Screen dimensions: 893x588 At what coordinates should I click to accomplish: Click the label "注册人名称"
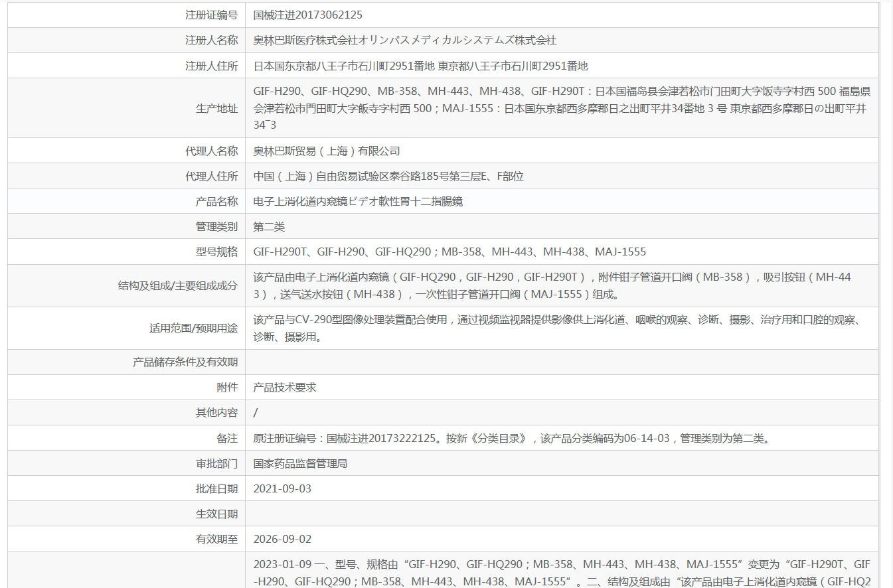pyautogui.click(x=211, y=40)
